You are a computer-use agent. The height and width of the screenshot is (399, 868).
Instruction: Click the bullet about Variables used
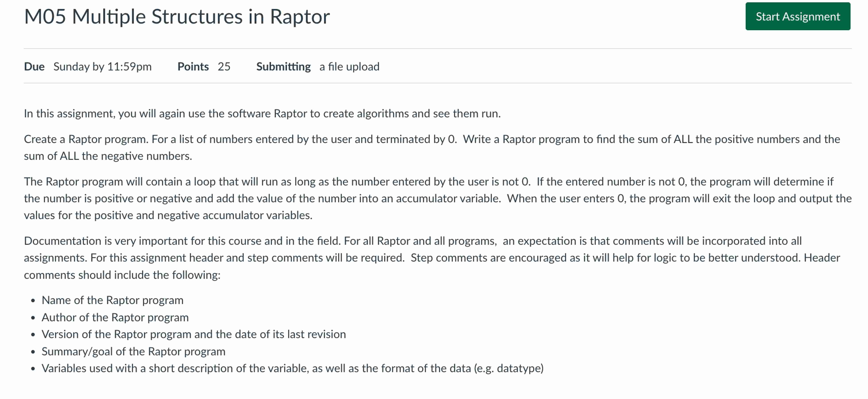[x=293, y=368]
